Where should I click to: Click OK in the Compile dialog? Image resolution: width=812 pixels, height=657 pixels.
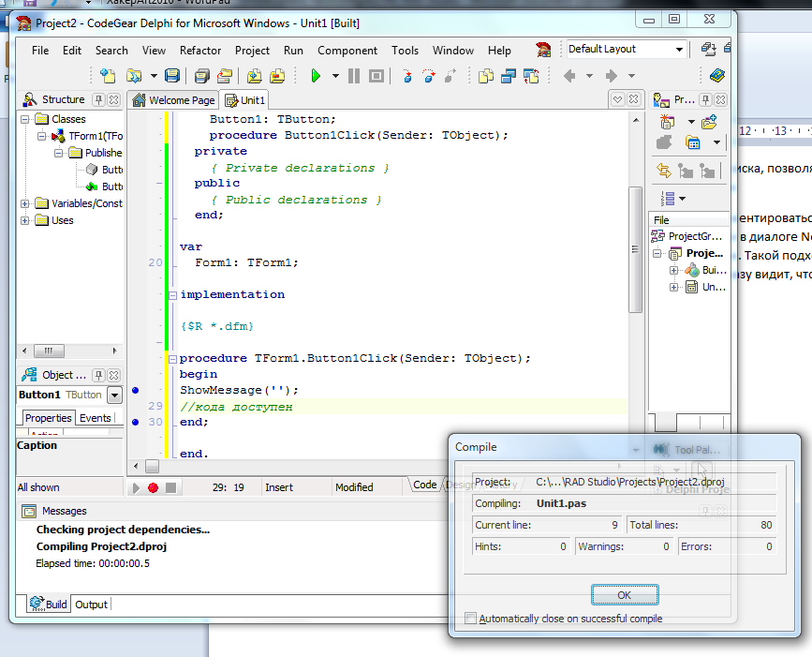tap(625, 595)
